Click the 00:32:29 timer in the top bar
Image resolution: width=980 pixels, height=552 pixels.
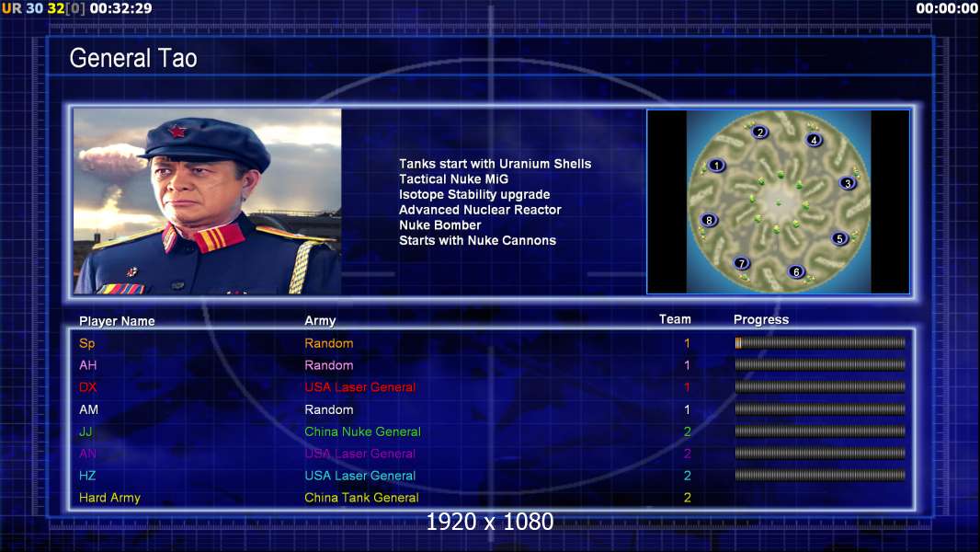(120, 8)
